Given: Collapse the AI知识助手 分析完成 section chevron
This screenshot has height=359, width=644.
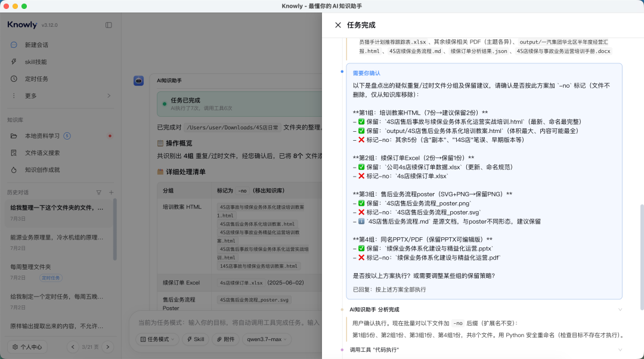Looking at the screenshot, I should point(620,310).
